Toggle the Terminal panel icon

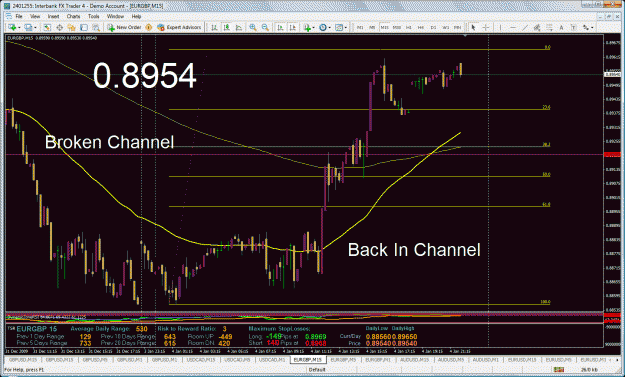pyautogui.click(x=84, y=27)
